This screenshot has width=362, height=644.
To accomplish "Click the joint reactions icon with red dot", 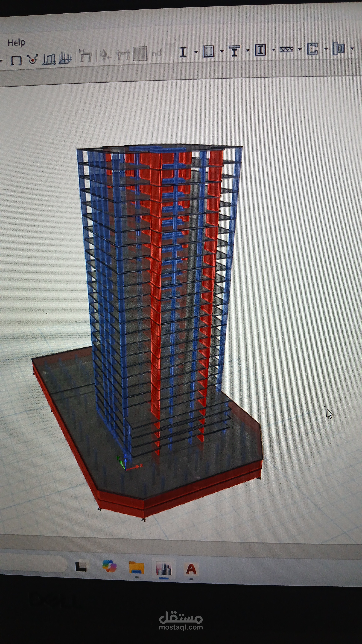I will 32,59.
